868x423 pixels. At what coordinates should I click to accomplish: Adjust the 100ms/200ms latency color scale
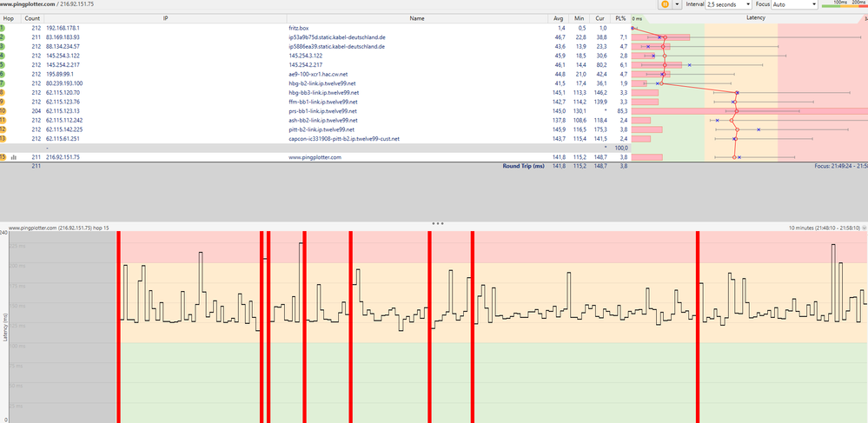(845, 3)
